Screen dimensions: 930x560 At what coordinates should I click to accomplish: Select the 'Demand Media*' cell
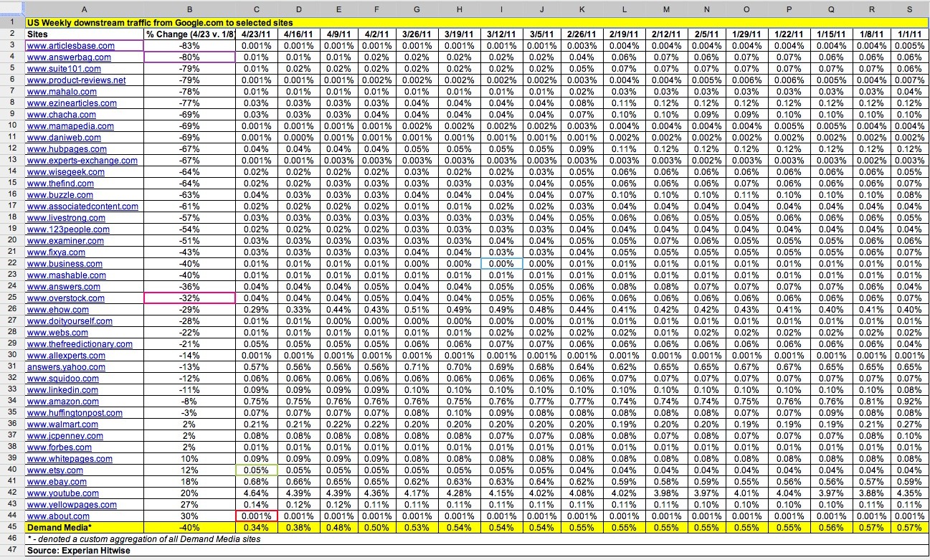85,528
